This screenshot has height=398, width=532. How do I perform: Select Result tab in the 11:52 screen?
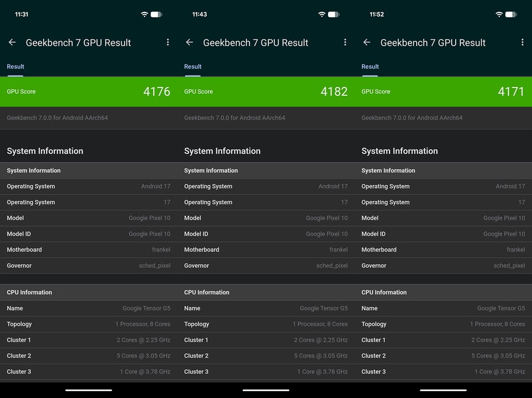click(x=370, y=67)
